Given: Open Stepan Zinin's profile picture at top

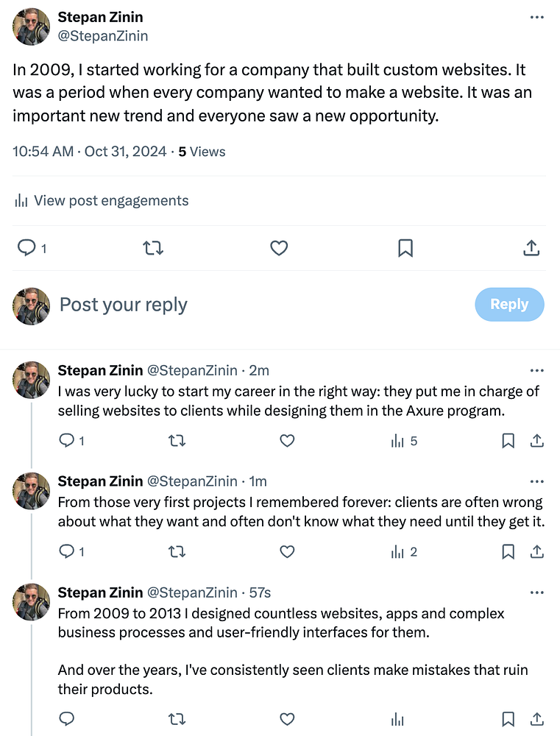Looking at the screenshot, I should tap(31, 26).
